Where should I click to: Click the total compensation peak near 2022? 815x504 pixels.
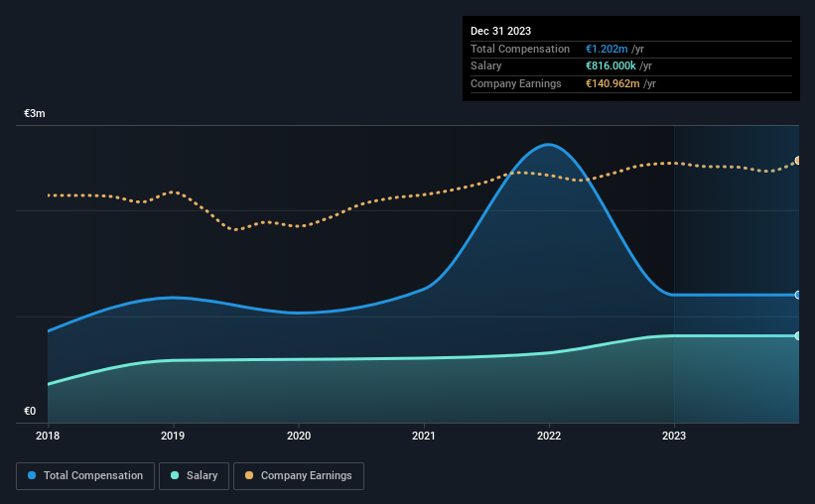tap(548, 145)
